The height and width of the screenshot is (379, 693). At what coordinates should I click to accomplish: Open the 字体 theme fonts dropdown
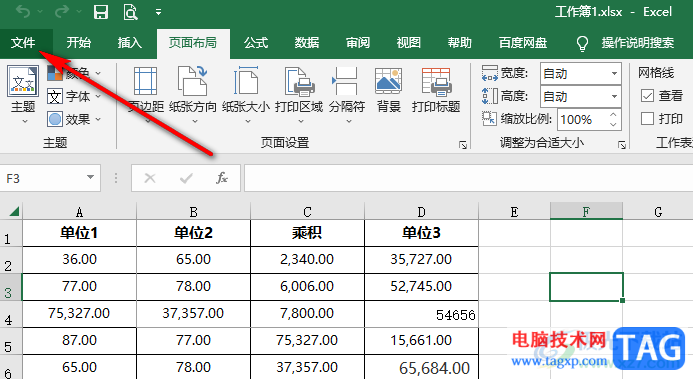[74, 96]
